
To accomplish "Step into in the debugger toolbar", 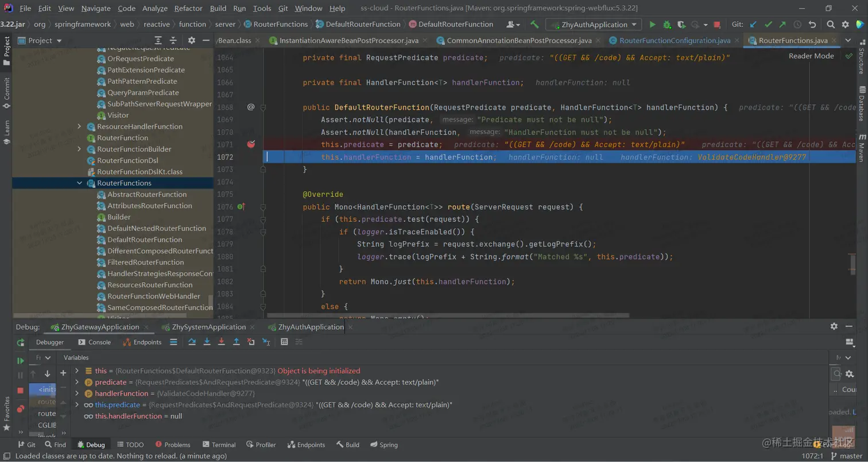I will coord(207,342).
